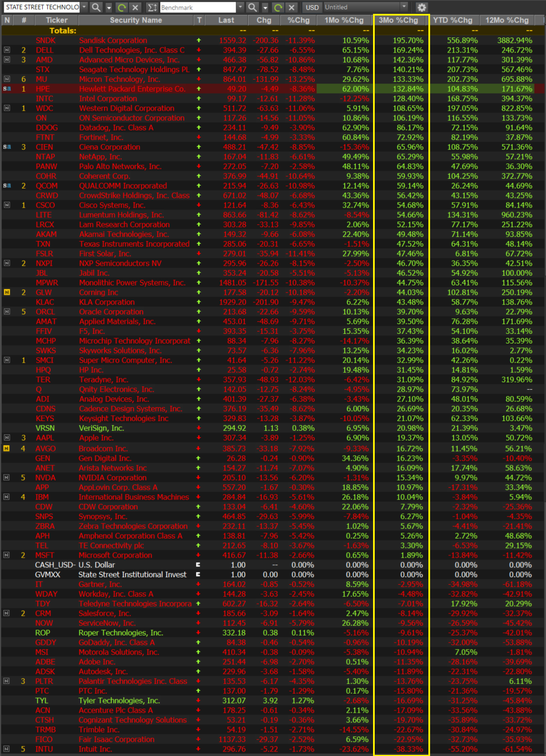Screen dimensions: 546x756
Task: Open news icon for Palantir row
Action: 7,682
